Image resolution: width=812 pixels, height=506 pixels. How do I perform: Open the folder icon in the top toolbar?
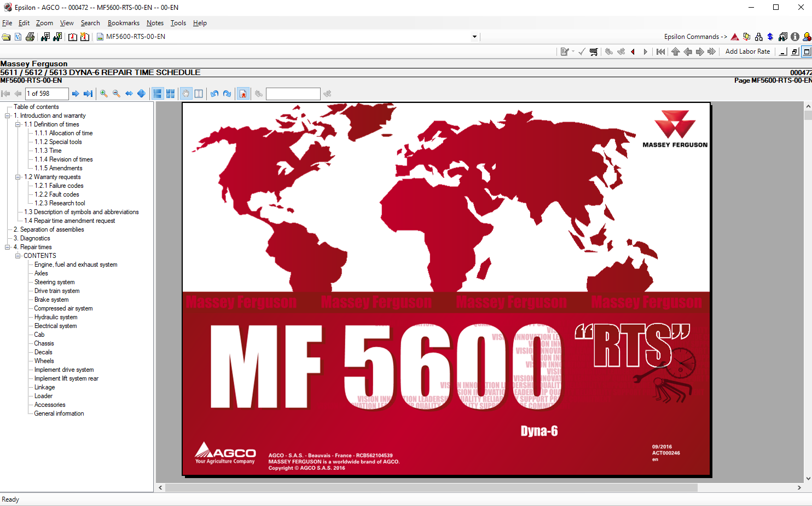point(6,37)
